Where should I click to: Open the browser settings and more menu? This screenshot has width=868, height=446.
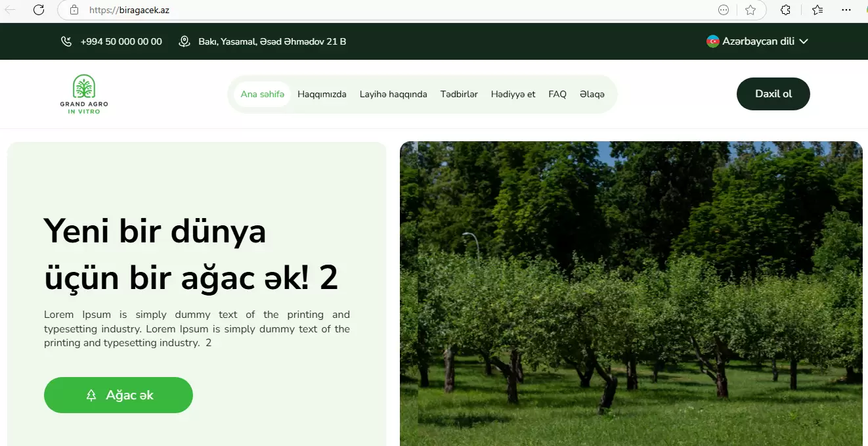(848, 10)
